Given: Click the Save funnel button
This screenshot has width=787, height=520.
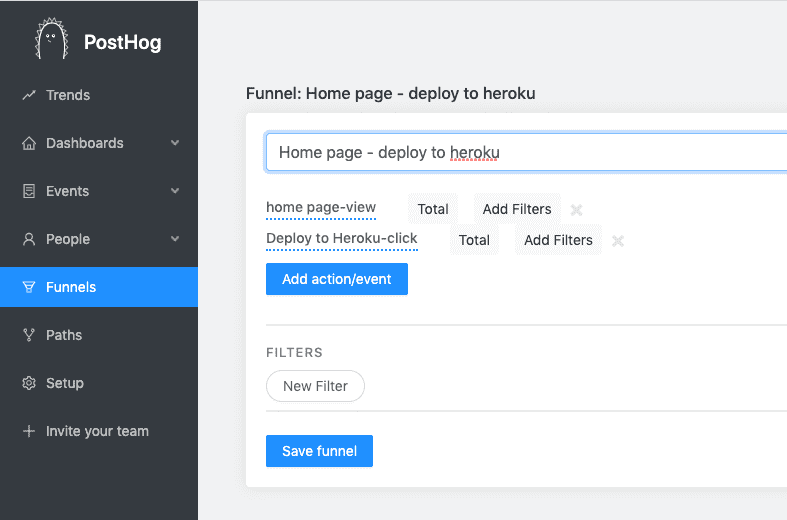Looking at the screenshot, I should [319, 451].
